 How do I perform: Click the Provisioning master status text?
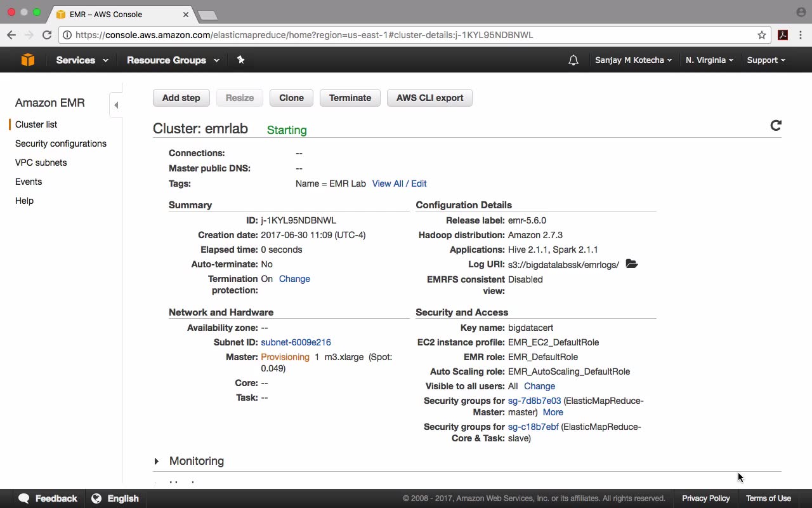pyautogui.click(x=285, y=357)
